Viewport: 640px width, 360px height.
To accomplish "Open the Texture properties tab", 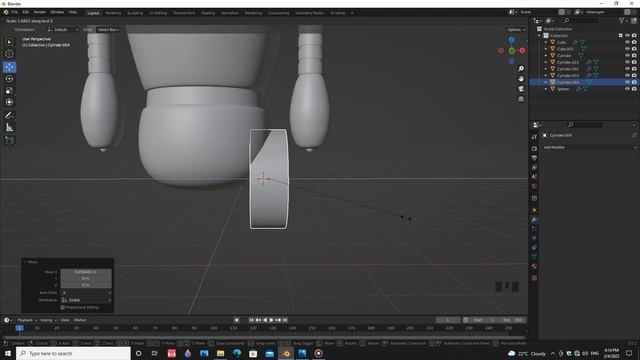I will (x=534, y=278).
